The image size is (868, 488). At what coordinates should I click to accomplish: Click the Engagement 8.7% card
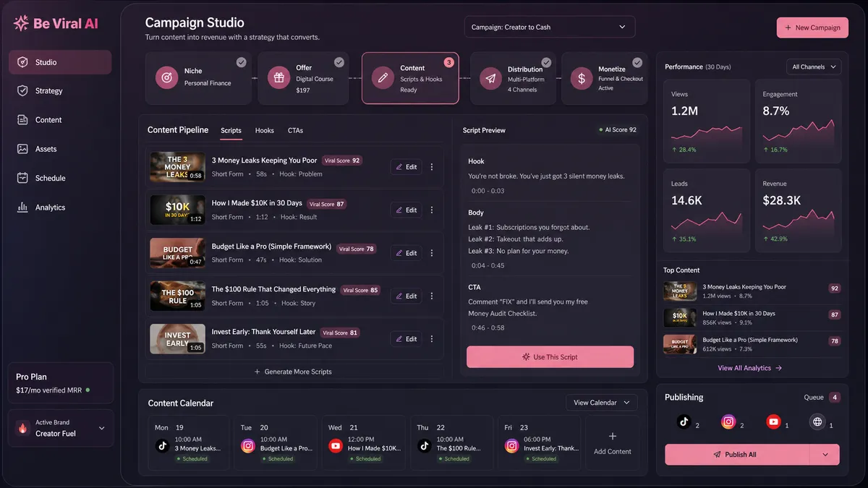[x=799, y=121]
